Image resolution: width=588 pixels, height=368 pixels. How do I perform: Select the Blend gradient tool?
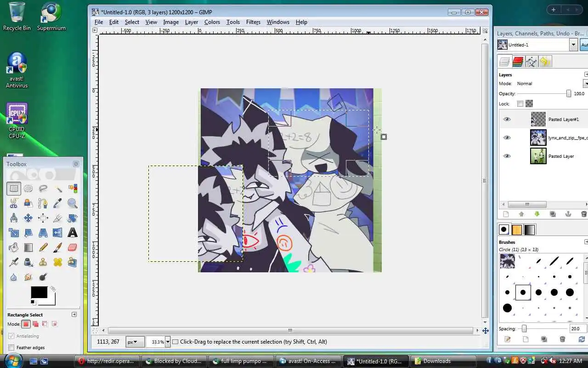point(28,247)
